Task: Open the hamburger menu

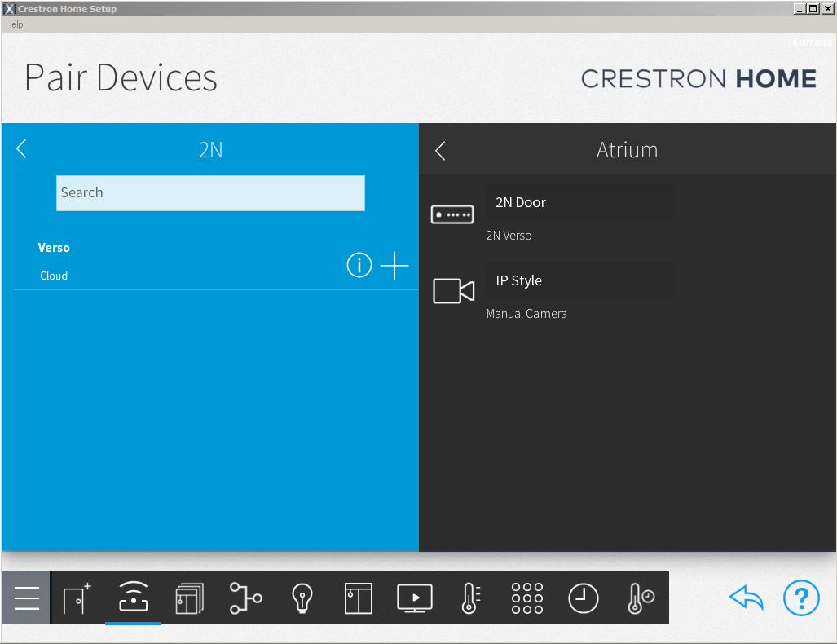Action: click(25, 598)
